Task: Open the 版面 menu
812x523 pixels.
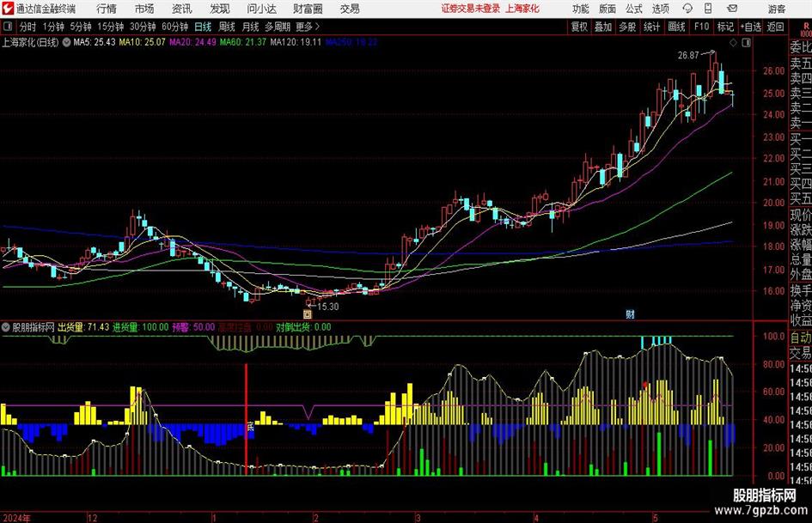Action: coord(607,9)
